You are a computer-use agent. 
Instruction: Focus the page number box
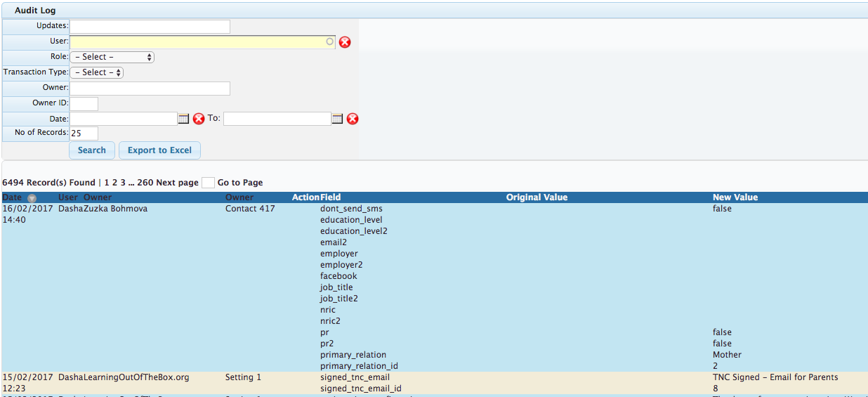tap(208, 183)
